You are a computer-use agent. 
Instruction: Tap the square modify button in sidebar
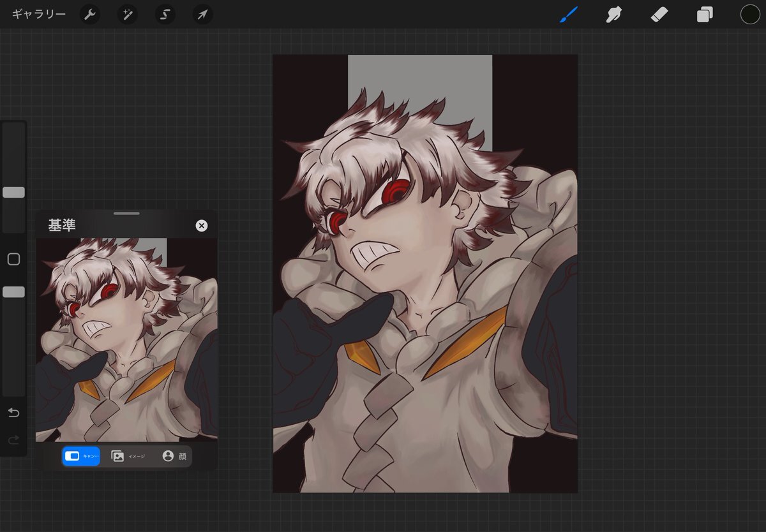13,259
